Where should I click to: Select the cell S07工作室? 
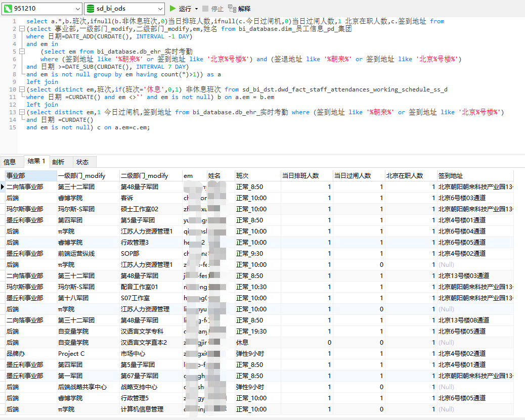pos(151,298)
